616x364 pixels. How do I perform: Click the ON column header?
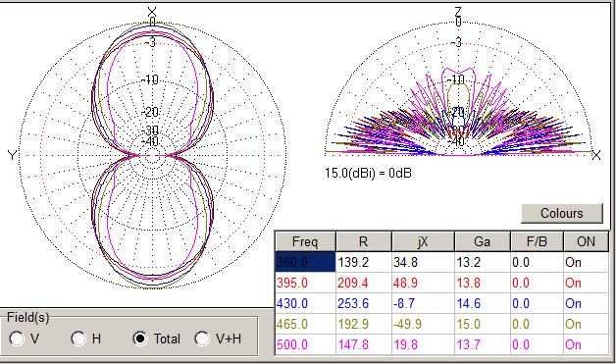[586, 241]
